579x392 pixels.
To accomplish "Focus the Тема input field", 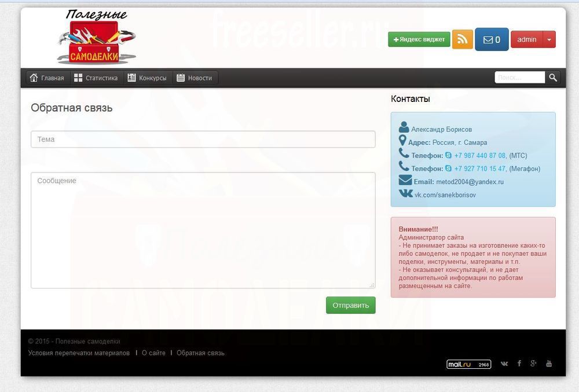I will pyautogui.click(x=203, y=140).
